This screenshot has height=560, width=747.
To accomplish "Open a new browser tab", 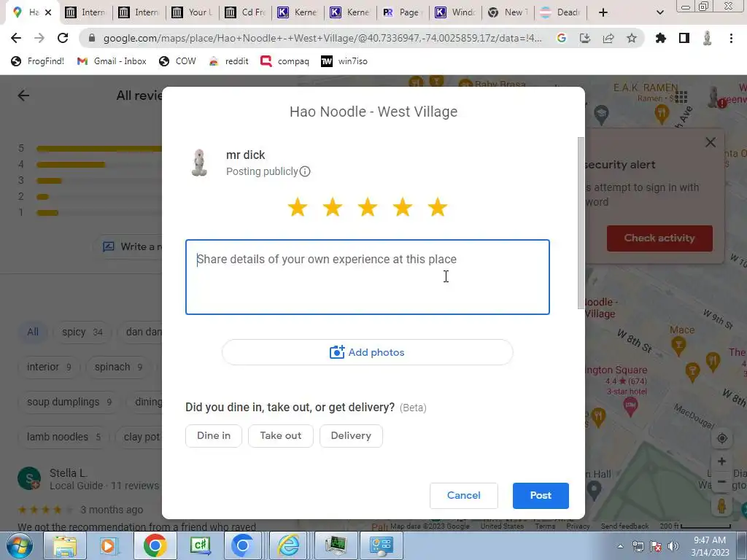I will 603,12.
